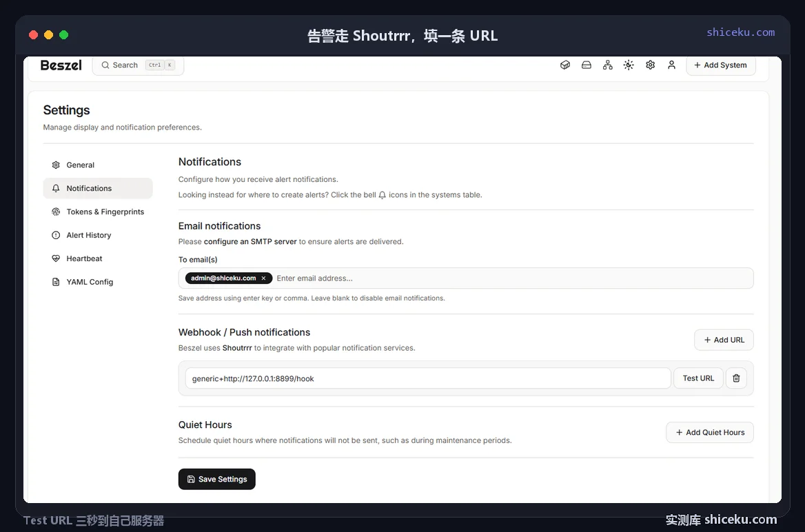The width and height of the screenshot is (805, 532).
Task: Open Heartbeat settings section
Action: click(98, 258)
